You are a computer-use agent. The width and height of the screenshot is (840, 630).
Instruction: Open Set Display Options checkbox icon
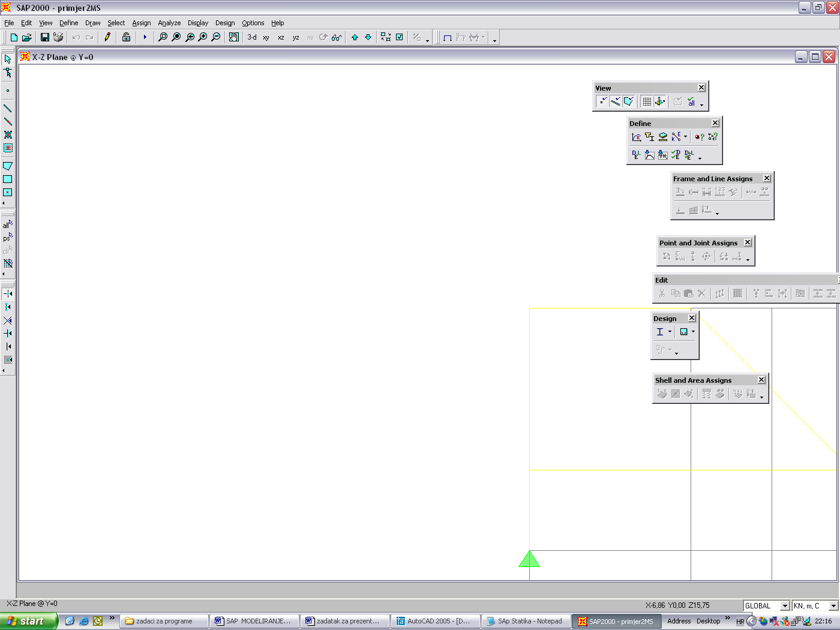400,37
